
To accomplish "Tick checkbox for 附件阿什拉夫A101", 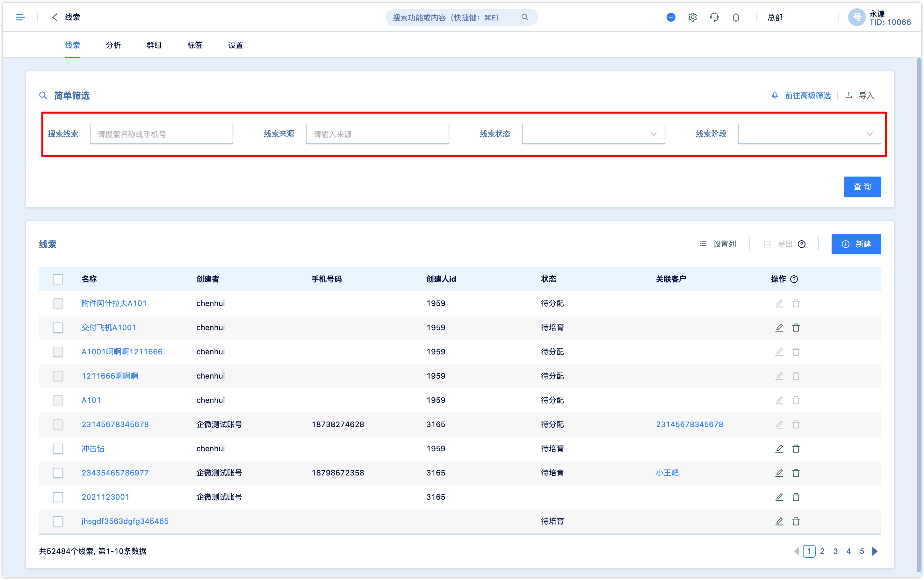I will coord(58,303).
